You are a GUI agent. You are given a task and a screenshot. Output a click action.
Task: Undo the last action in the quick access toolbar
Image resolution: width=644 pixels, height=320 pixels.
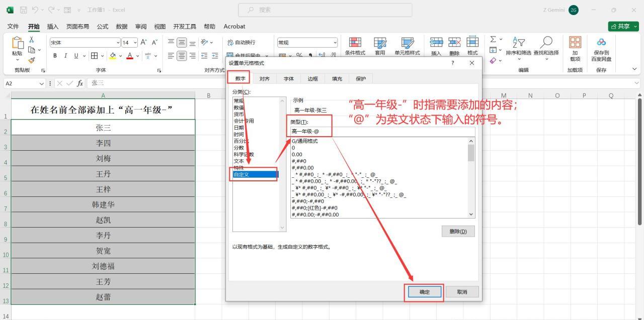pyautogui.click(x=36, y=10)
